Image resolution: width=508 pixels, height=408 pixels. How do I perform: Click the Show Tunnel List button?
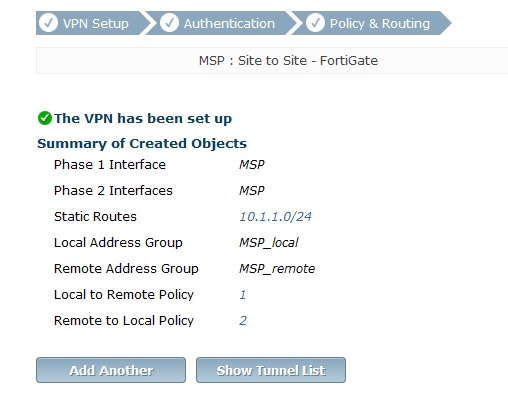(271, 370)
